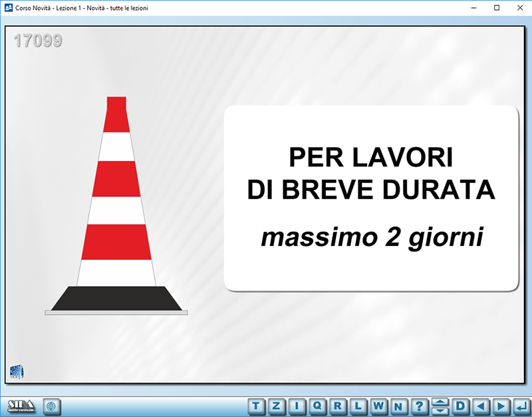532x417 pixels.
Task: Advance to next slide with right arrow
Action: pyautogui.click(x=502, y=406)
